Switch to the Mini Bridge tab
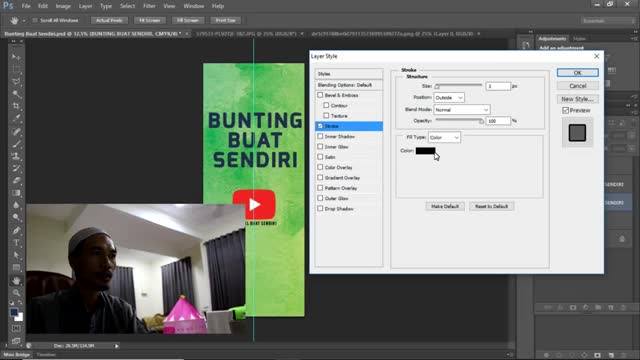The width and height of the screenshot is (640, 360). coord(17,355)
